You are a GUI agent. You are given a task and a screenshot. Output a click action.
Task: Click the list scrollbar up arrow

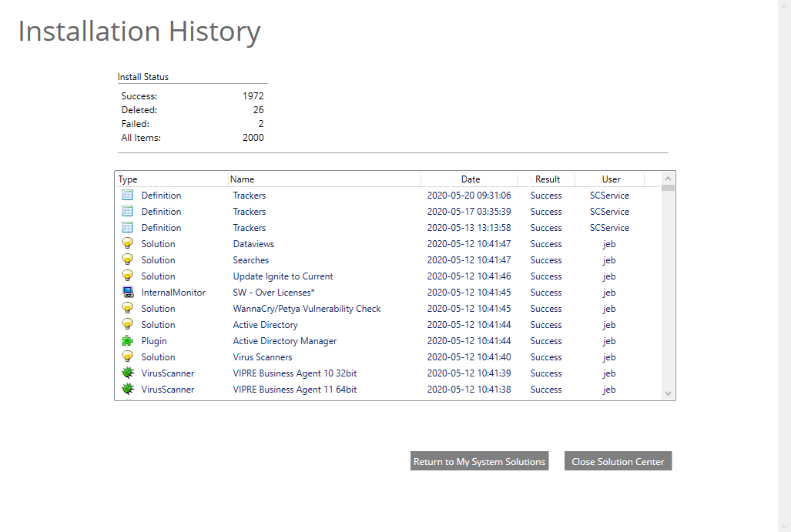point(668,179)
